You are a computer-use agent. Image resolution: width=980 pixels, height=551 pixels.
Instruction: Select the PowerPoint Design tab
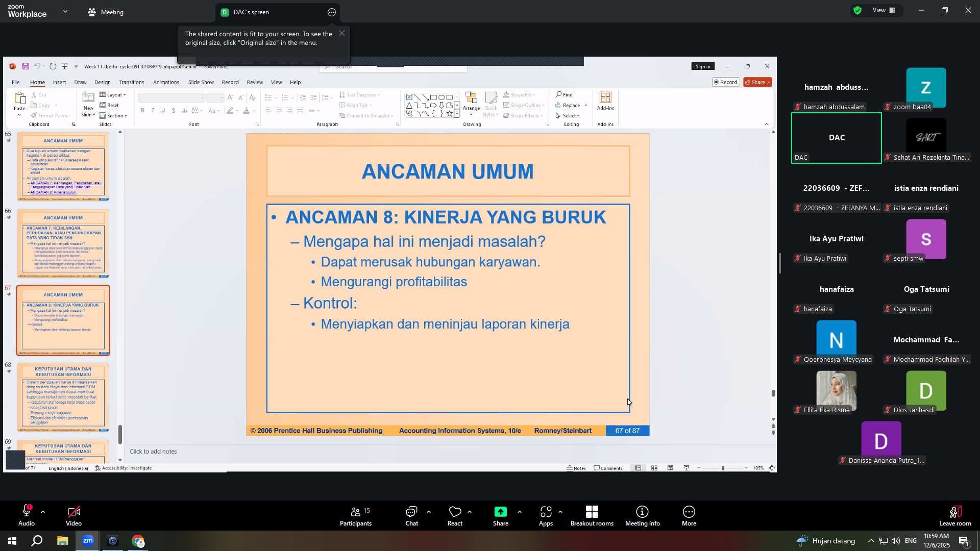[x=103, y=82]
